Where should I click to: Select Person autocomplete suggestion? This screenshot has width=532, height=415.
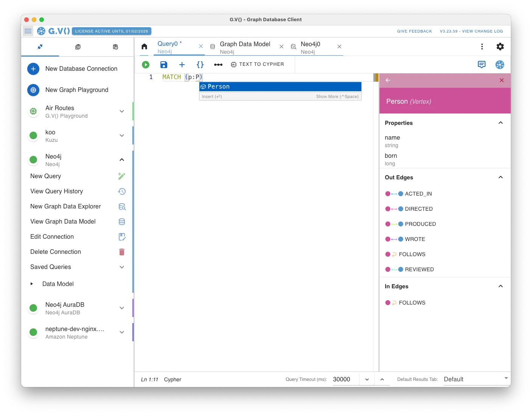[280, 87]
